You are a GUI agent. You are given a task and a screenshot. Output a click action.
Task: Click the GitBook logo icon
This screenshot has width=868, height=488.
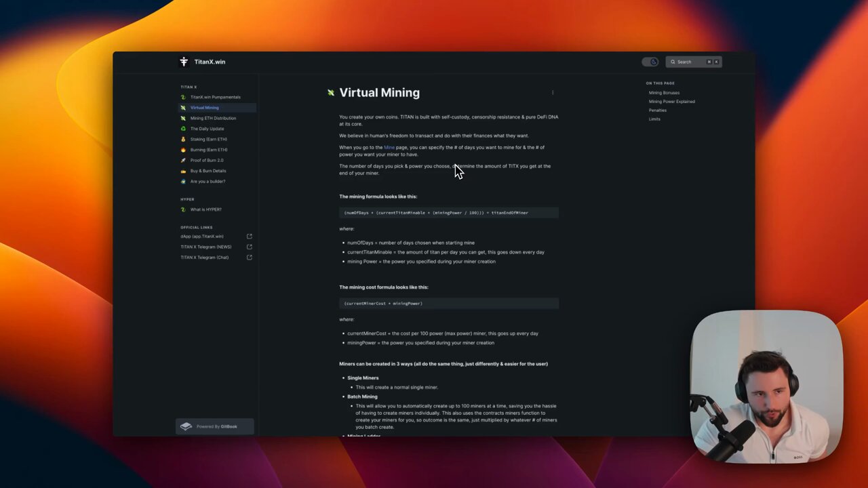click(x=186, y=426)
